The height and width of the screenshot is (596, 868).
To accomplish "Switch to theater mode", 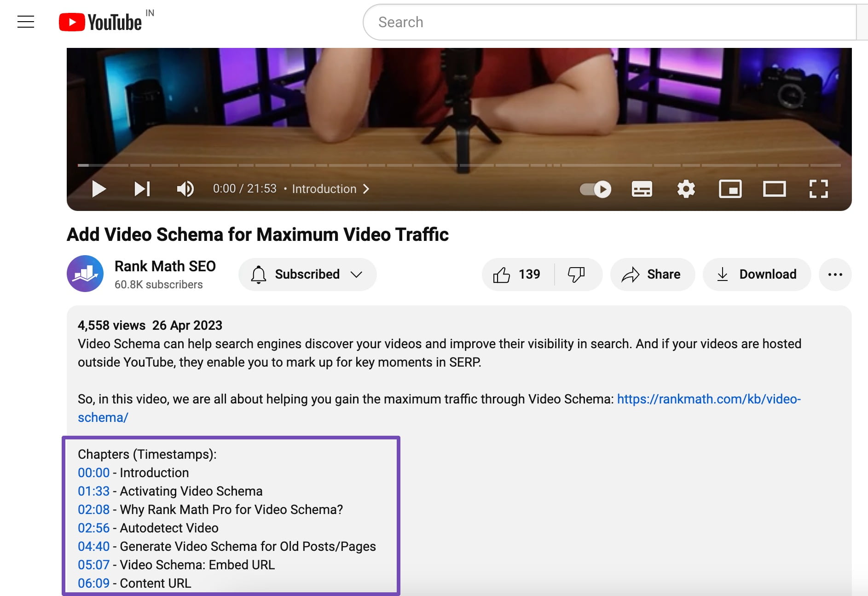I will (774, 189).
